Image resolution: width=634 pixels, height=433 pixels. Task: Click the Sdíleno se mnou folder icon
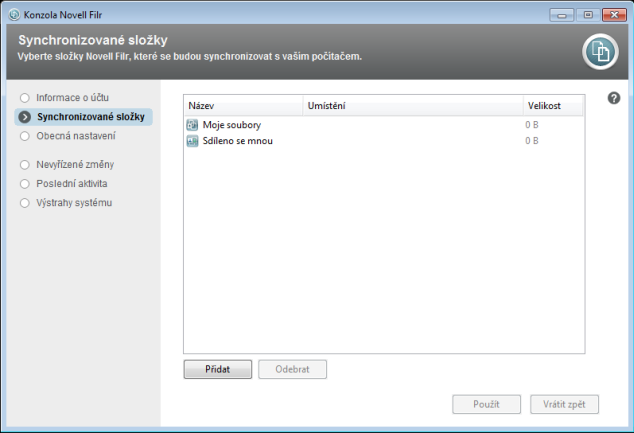pos(192,141)
